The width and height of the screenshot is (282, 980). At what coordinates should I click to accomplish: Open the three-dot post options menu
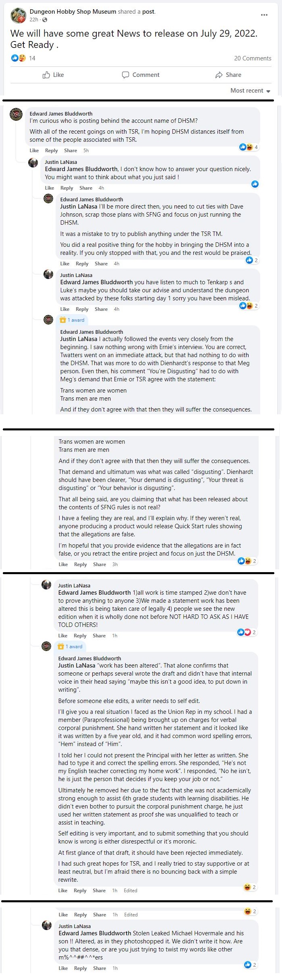264,15
